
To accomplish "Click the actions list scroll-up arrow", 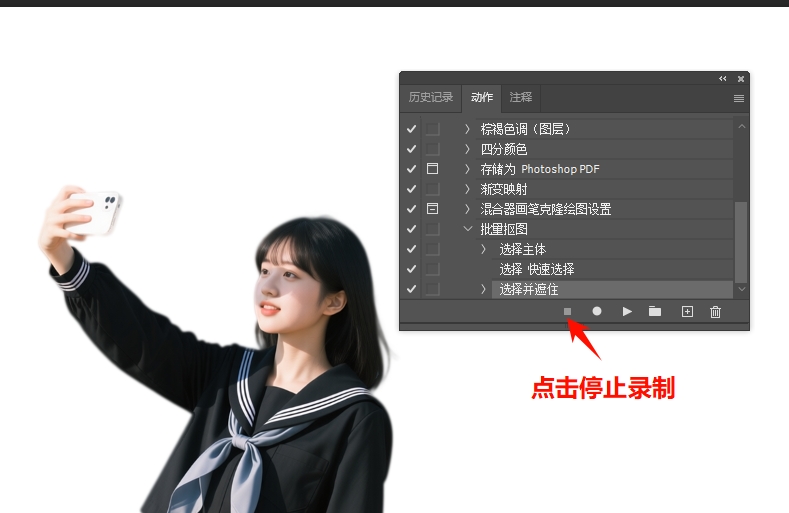I will tap(741, 126).
